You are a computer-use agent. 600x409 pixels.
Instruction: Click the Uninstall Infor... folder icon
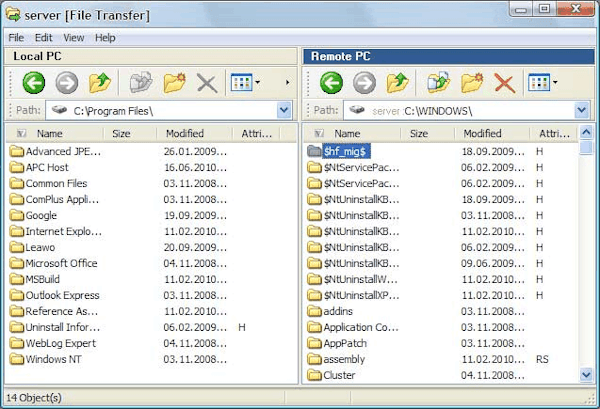pyautogui.click(x=17, y=327)
